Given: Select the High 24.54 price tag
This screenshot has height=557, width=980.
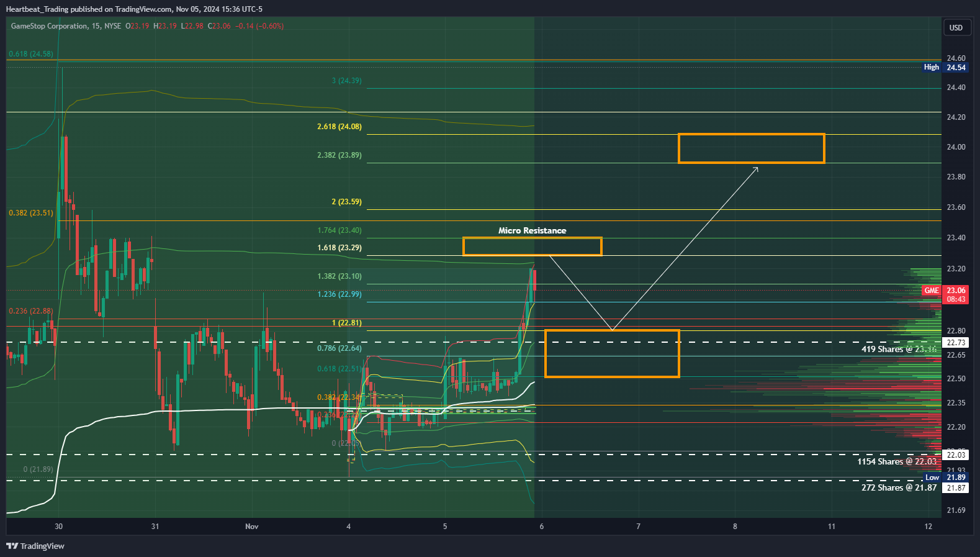Looking at the screenshot, I should (x=945, y=67).
